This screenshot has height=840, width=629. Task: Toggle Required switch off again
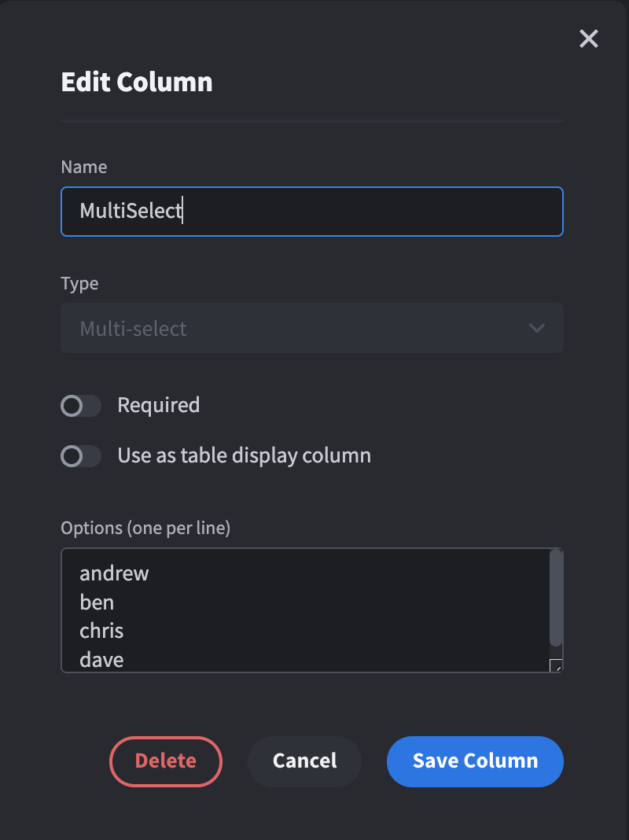pyautogui.click(x=80, y=404)
